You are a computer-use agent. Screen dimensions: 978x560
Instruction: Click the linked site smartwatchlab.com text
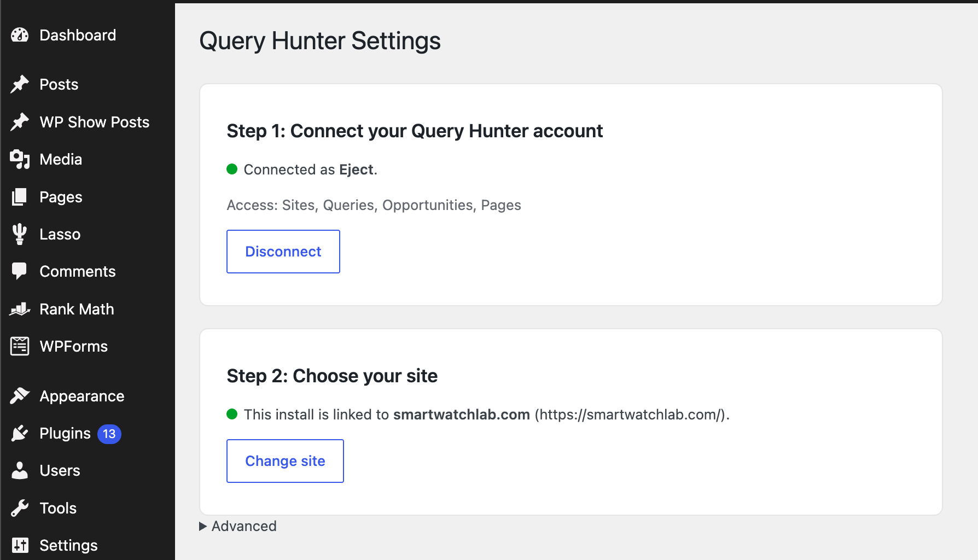pos(462,415)
